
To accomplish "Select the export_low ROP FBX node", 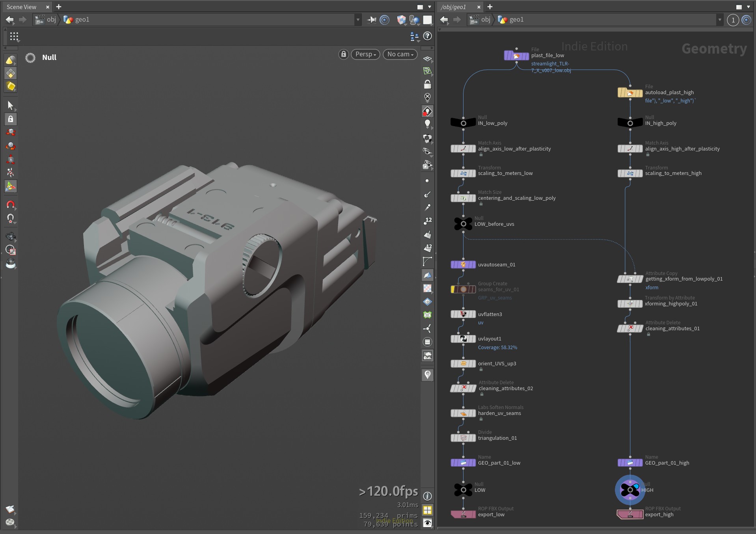I will click(463, 514).
